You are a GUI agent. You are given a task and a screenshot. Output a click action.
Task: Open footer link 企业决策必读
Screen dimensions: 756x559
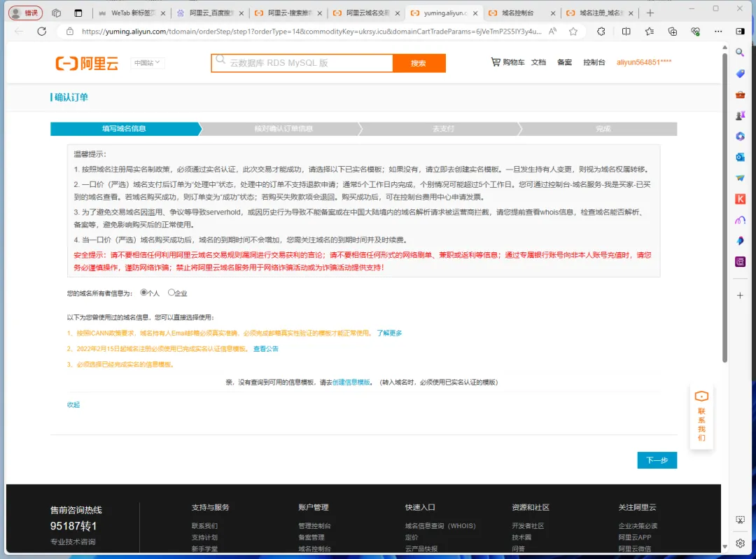click(x=638, y=525)
